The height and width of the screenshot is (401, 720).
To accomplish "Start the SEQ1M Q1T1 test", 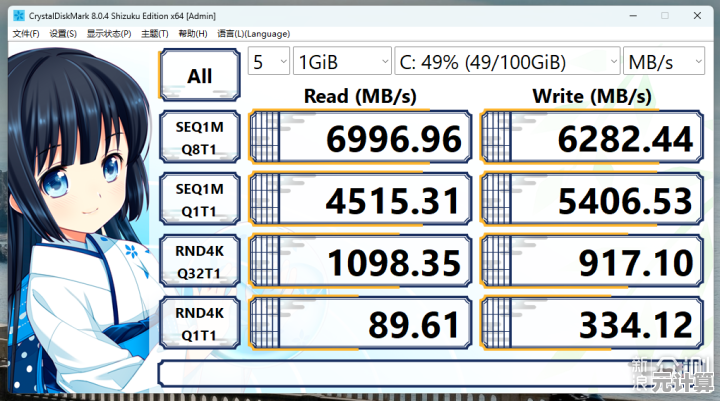I will [x=200, y=199].
